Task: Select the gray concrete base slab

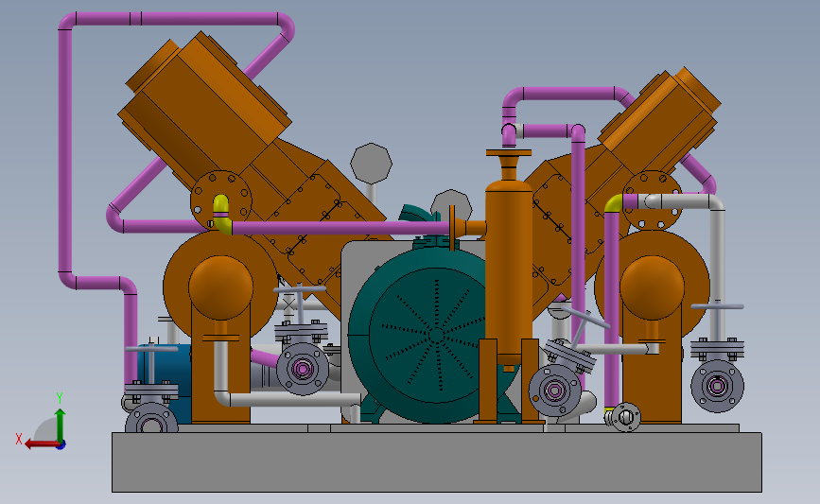Action: [x=437, y=461]
